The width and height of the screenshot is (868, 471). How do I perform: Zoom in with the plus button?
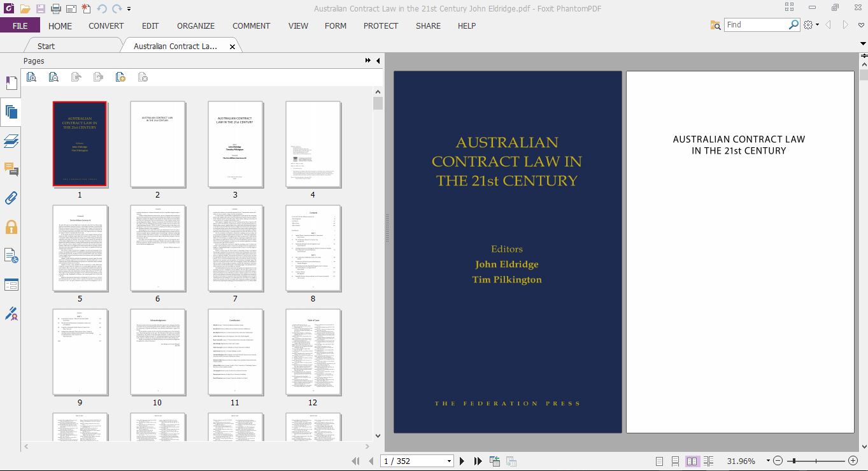tap(853, 461)
